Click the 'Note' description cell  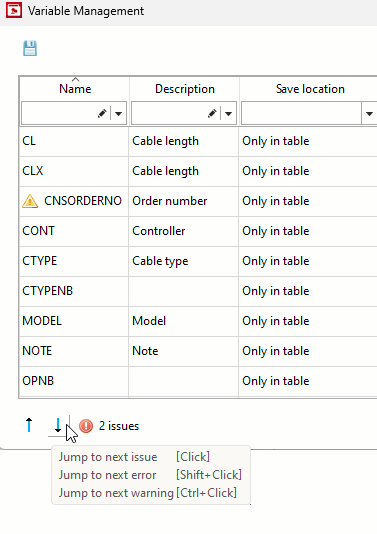(184, 351)
